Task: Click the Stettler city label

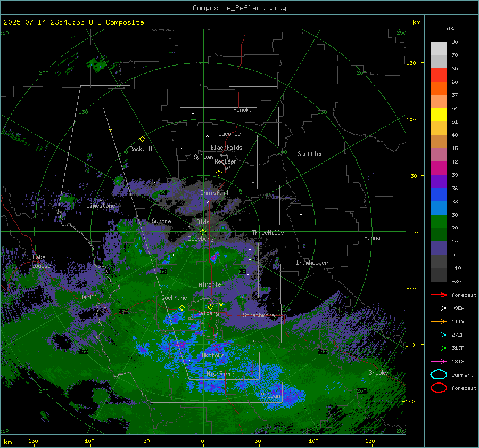Action: 310,154
